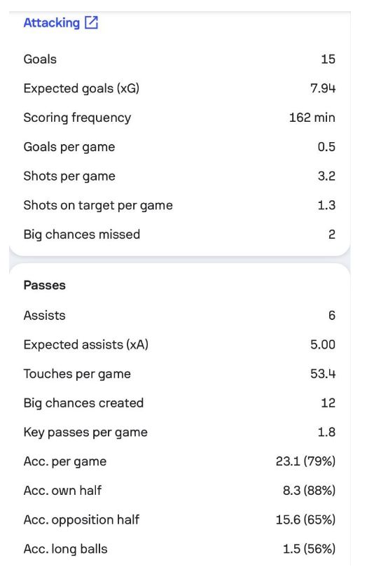Click the Acc. per game label
This screenshot has height=588, width=367.
[x=65, y=461]
